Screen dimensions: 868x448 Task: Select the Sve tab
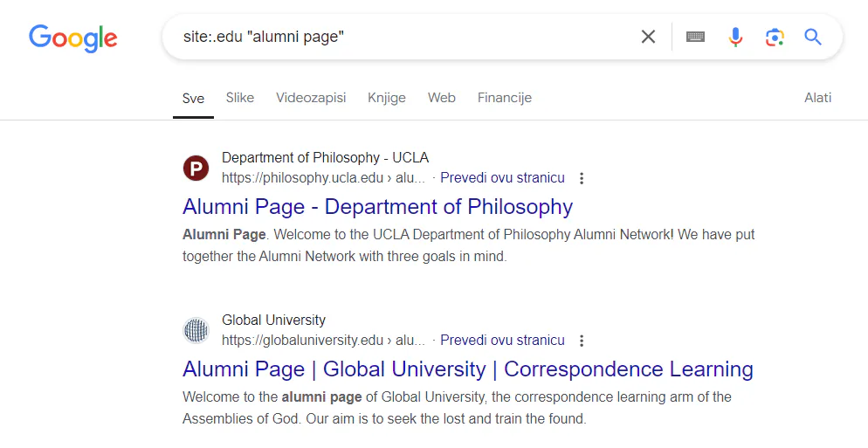pos(193,99)
